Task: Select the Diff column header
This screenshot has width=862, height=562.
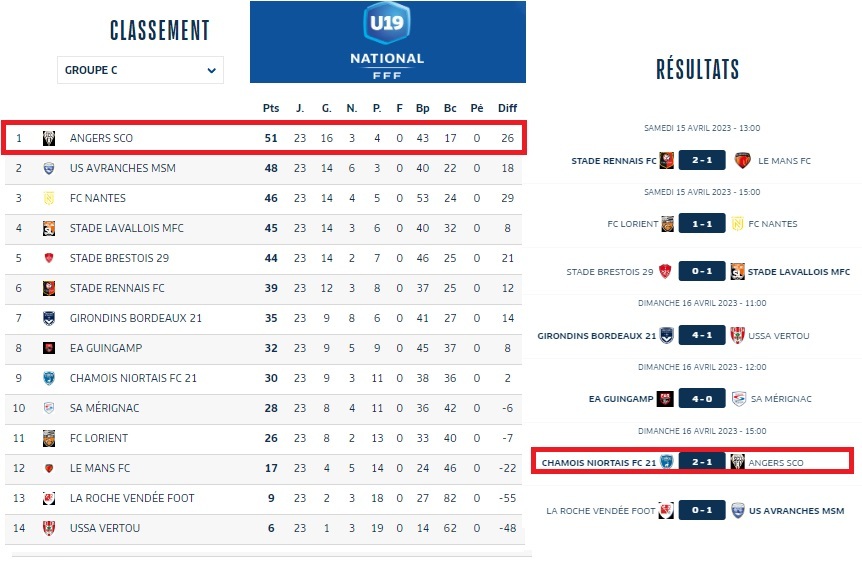Action: tap(508, 108)
